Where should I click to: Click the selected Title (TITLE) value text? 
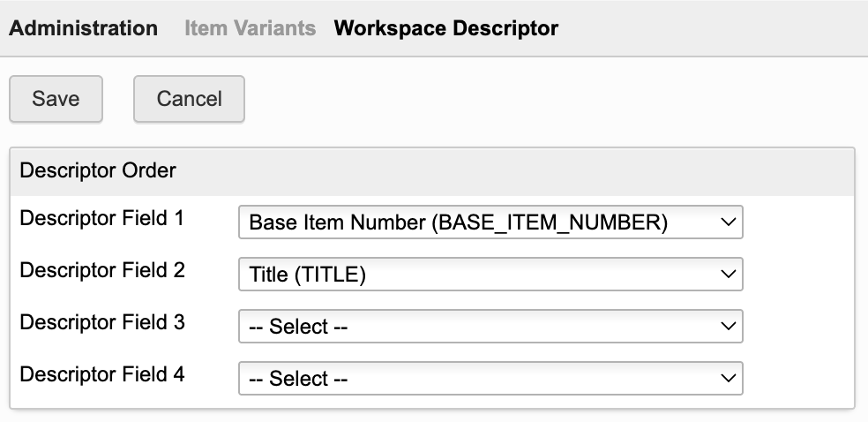click(x=308, y=275)
